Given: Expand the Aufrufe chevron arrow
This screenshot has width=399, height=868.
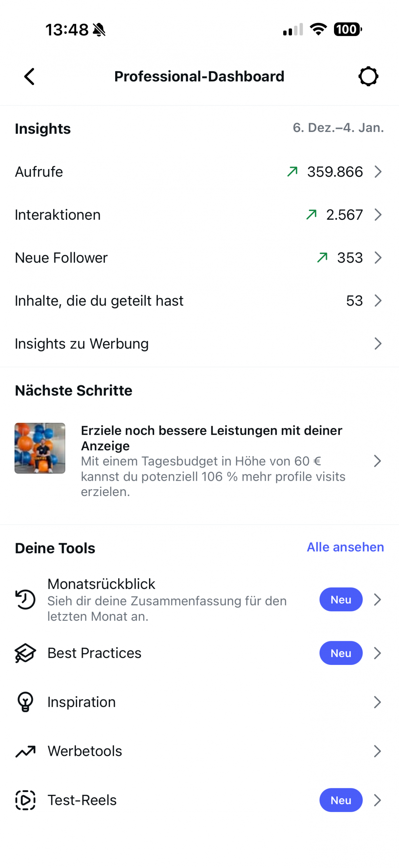Looking at the screenshot, I should click(x=378, y=172).
